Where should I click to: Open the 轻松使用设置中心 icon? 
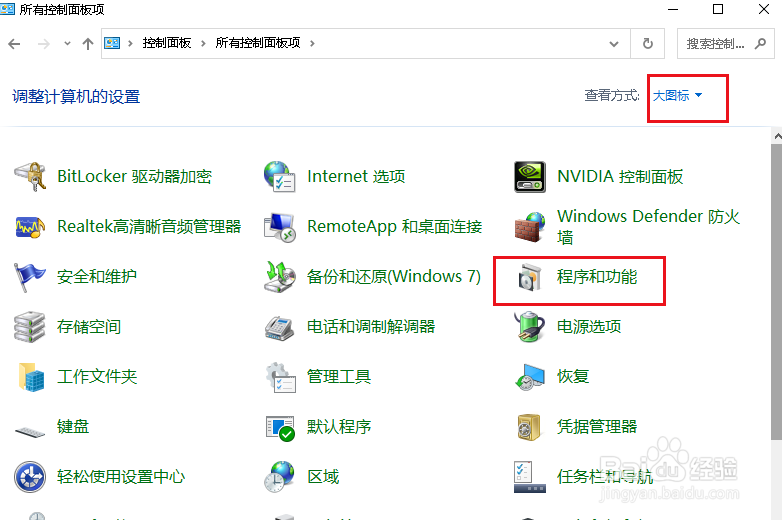30,477
